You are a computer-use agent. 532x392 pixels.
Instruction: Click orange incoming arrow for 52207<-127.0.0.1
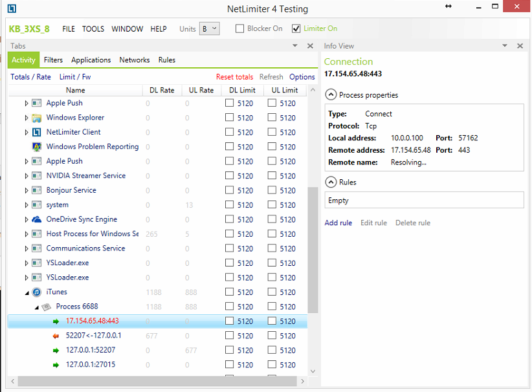56,336
